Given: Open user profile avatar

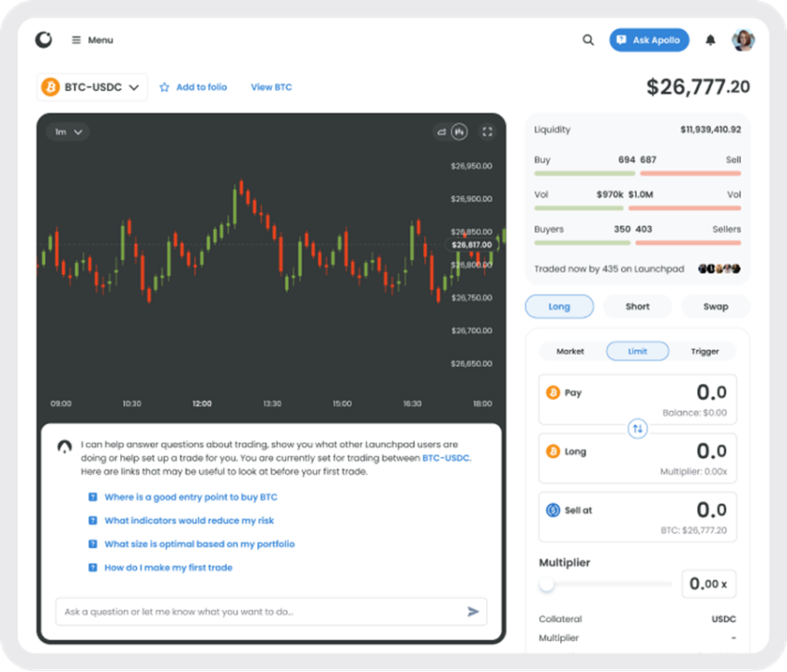Looking at the screenshot, I should [x=743, y=40].
